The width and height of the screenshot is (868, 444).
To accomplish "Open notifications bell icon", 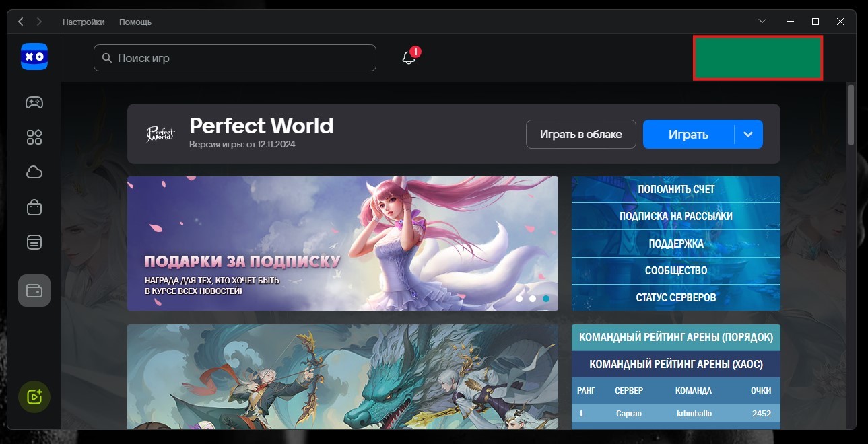I will [x=409, y=58].
